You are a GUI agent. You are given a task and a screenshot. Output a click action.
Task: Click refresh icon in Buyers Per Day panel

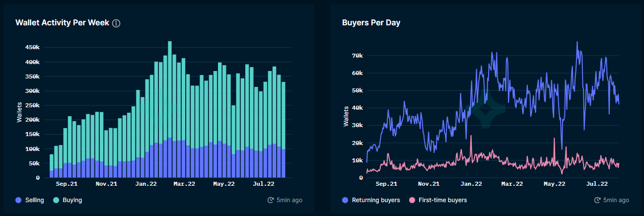point(597,200)
